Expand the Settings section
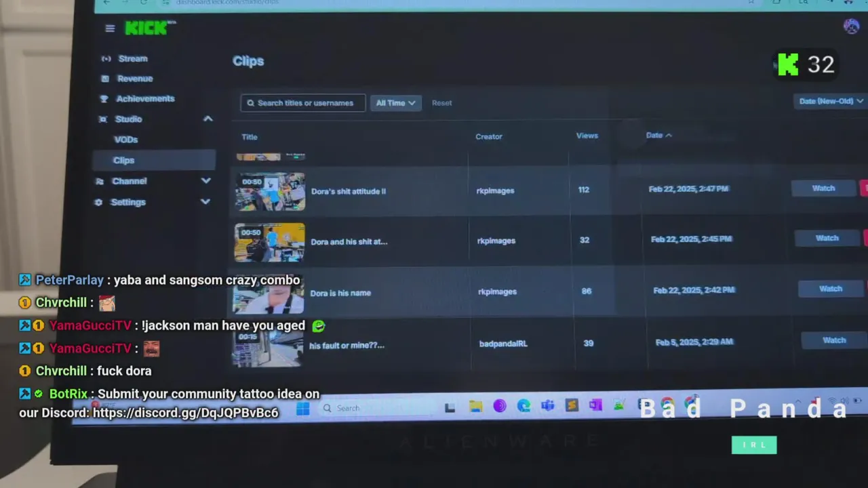Viewport: 868px width, 488px height. tap(205, 202)
